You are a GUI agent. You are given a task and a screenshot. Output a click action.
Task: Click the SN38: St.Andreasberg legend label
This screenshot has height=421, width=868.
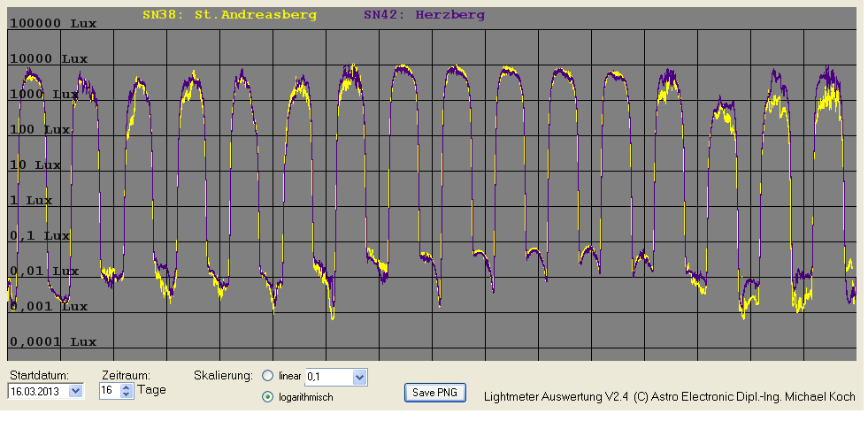click(x=229, y=15)
